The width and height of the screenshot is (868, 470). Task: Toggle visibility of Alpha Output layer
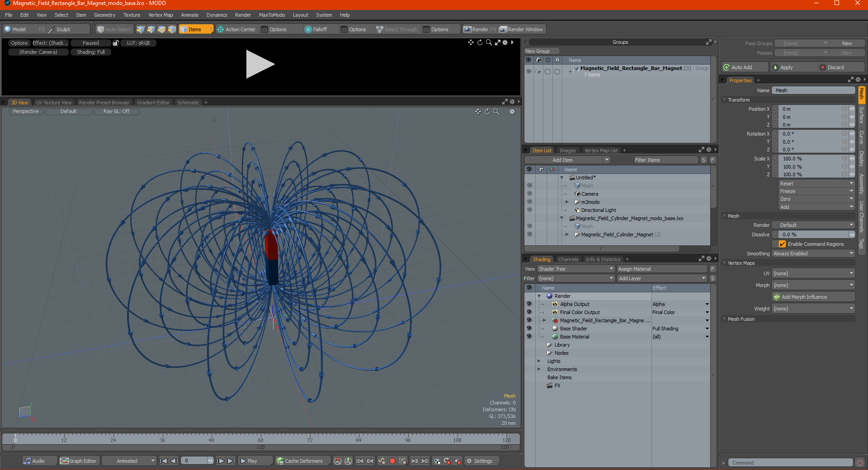529,304
